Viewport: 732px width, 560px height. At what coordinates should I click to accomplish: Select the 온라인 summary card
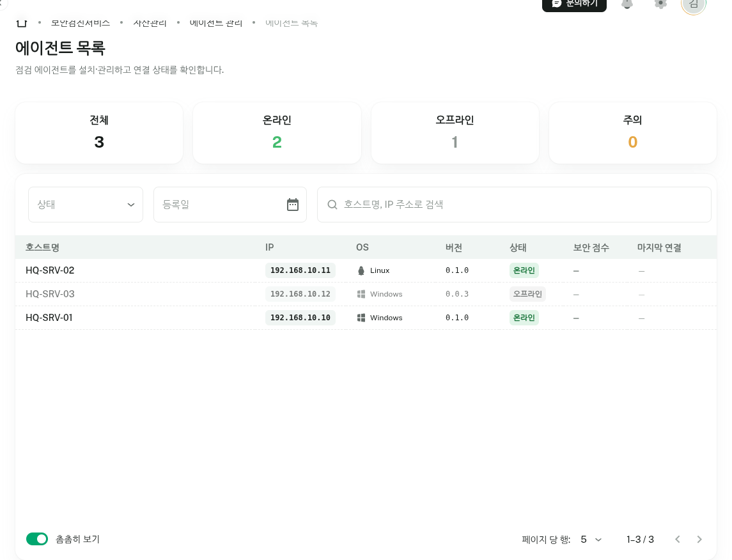(x=277, y=133)
